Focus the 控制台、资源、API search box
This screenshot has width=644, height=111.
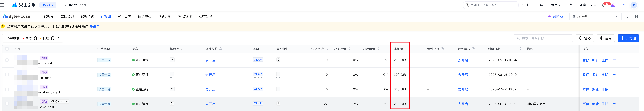tap(491, 5)
